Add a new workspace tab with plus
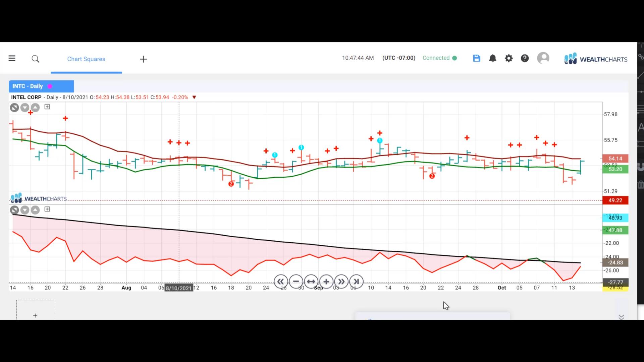This screenshot has height=362, width=644. point(143,59)
